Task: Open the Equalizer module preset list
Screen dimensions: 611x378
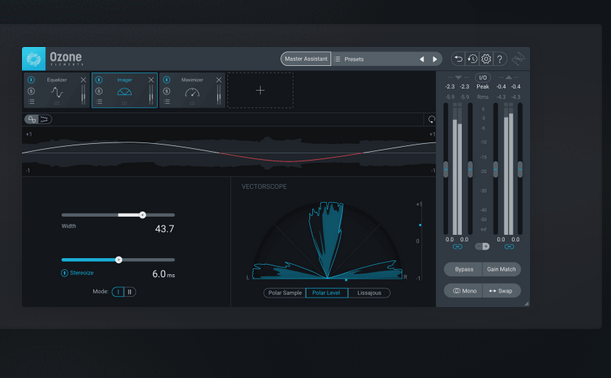Action: (31, 102)
